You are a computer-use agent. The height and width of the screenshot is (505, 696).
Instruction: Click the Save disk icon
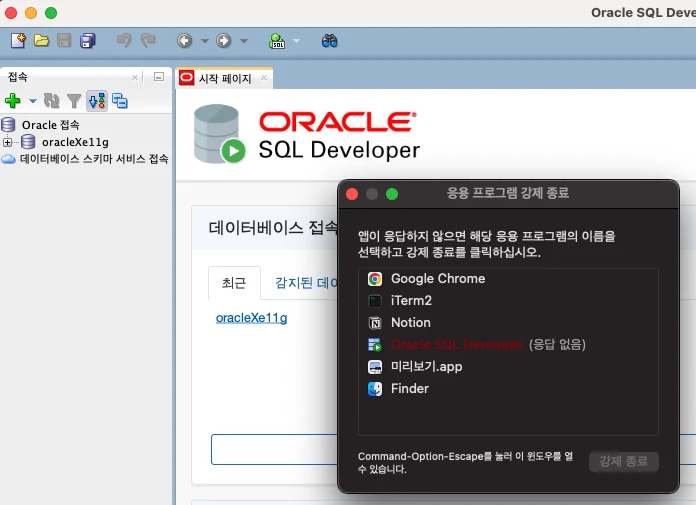tap(64, 41)
